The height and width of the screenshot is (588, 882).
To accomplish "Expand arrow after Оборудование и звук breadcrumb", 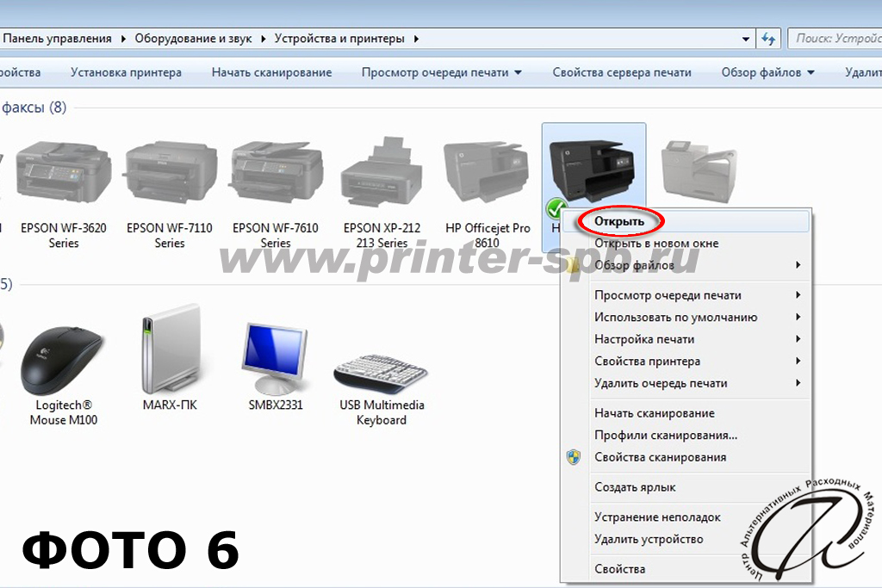I will pyautogui.click(x=264, y=39).
